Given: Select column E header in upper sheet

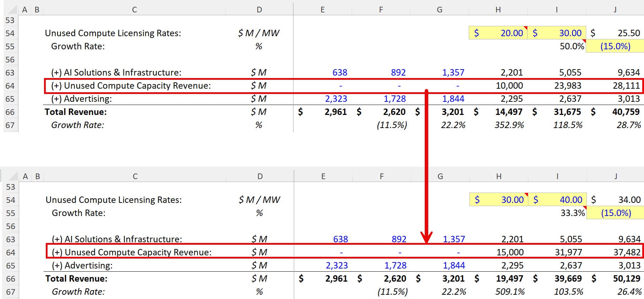Looking at the screenshot, I should tap(323, 10).
